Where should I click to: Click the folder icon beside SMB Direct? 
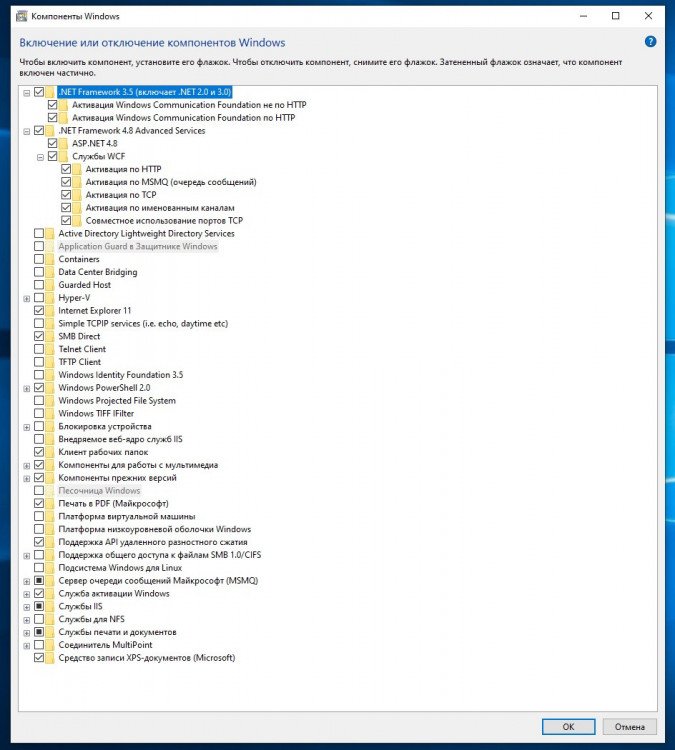tap(50, 336)
